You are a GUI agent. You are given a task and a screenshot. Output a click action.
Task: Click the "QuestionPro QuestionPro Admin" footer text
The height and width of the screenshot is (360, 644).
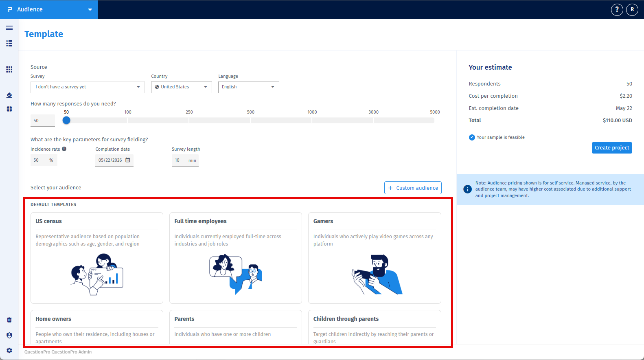pos(58,352)
